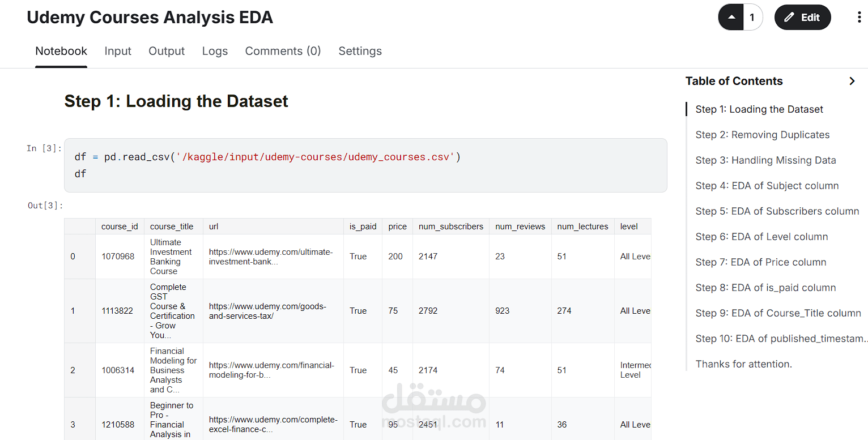Click inside the pd.read_csv code cell

pyautogui.click(x=365, y=165)
